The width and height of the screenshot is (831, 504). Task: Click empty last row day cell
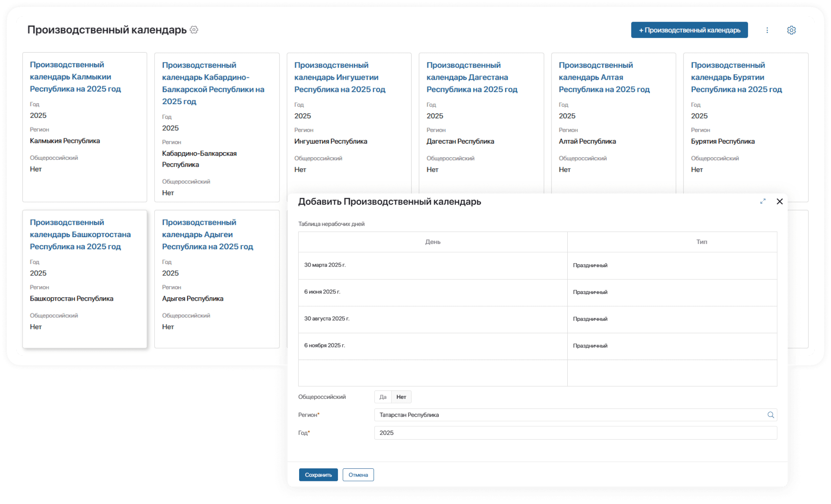pos(432,373)
